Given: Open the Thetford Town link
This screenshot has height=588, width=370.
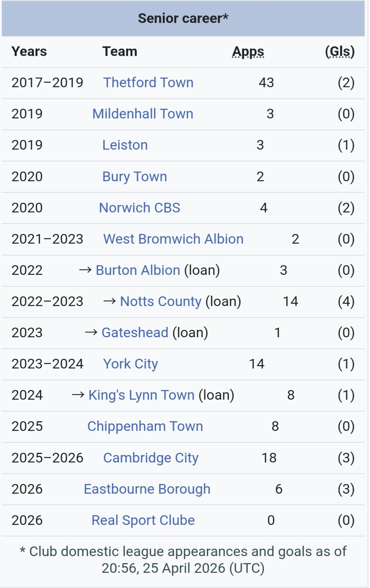Looking at the screenshot, I should click(148, 82).
